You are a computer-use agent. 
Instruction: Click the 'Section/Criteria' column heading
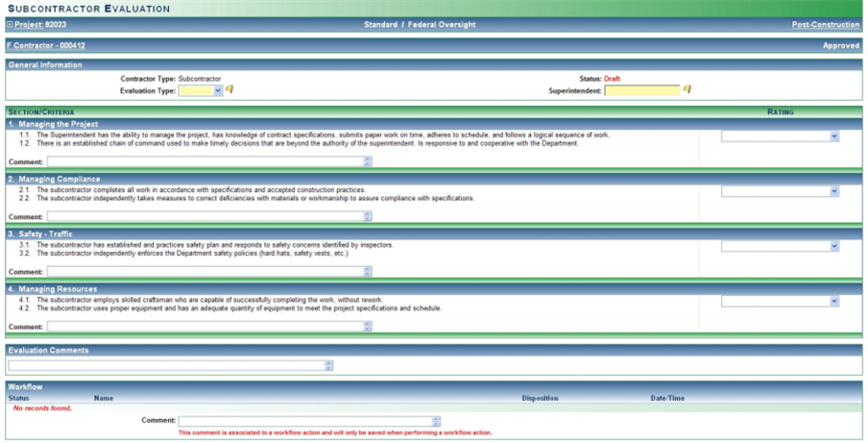[41, 111]
